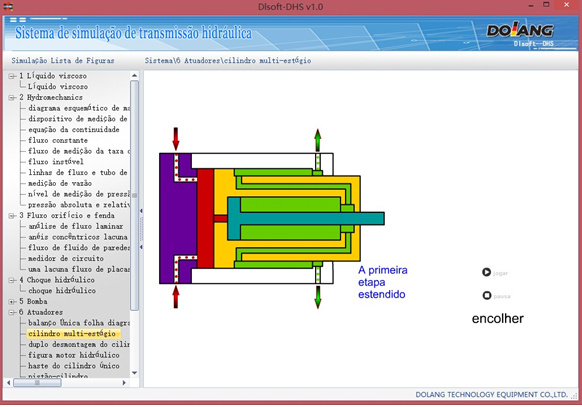Click tree horizontal scrollbar left arrow
Image resolution: width=582 pixels, height=407 pixels.
(9, 383)
